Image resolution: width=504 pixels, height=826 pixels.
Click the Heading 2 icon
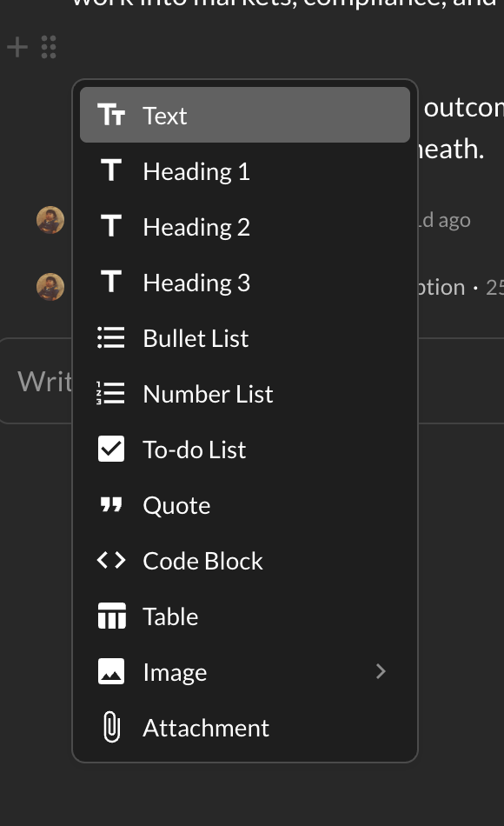(x=111, y=226)
